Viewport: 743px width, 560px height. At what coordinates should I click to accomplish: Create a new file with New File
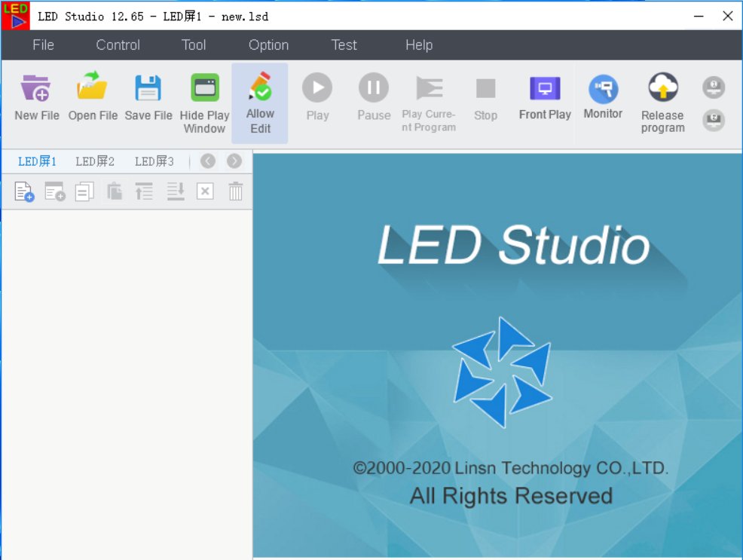(x=36, y=97)
